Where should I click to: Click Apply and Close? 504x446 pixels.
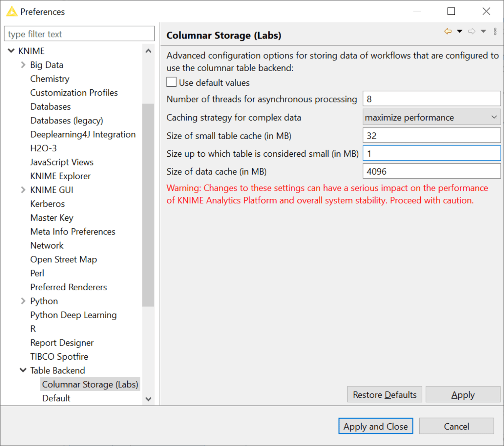pos(375,426)
